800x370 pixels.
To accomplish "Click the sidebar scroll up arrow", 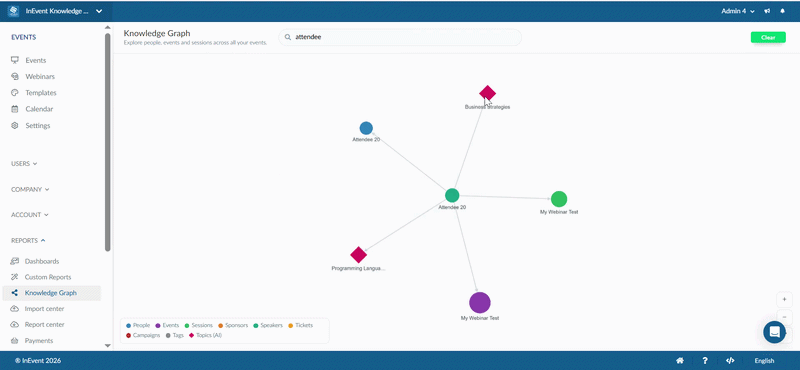I will click(x=107, y=28).
